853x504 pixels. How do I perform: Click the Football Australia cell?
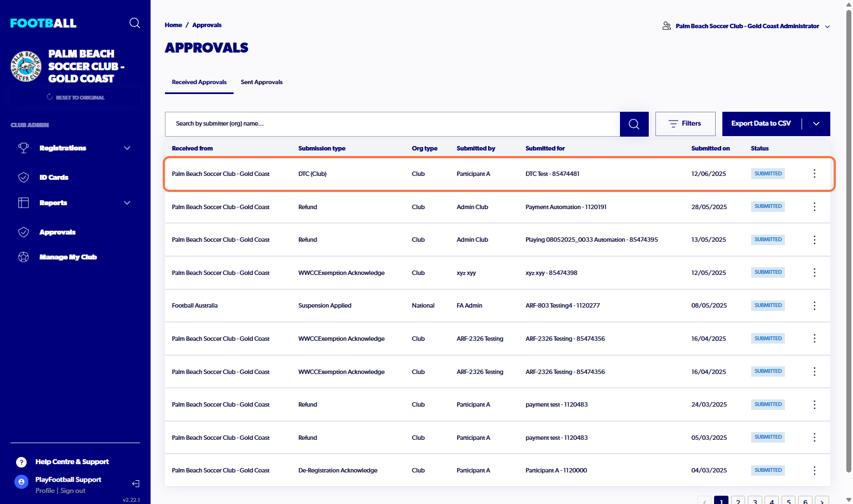[x=195, y=305]
